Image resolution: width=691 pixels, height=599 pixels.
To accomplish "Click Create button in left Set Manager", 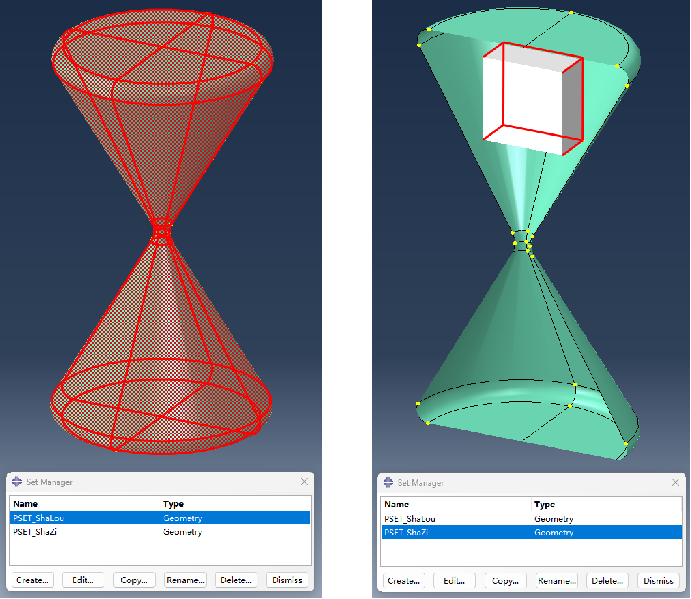I will pyautogui.click(x=33, y=580).
